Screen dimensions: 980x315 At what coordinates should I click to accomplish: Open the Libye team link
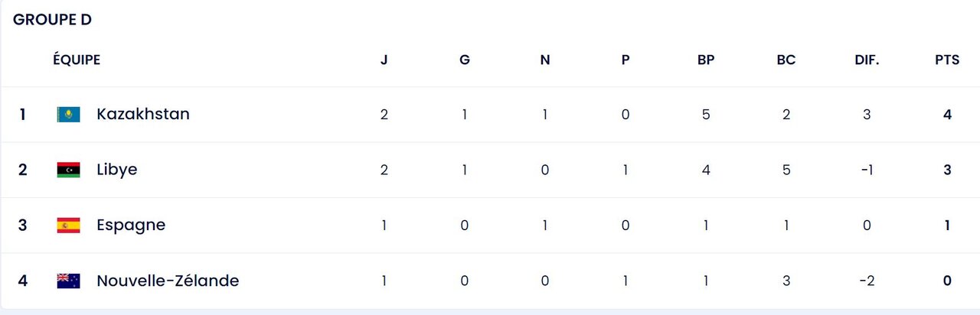[117, 170]
